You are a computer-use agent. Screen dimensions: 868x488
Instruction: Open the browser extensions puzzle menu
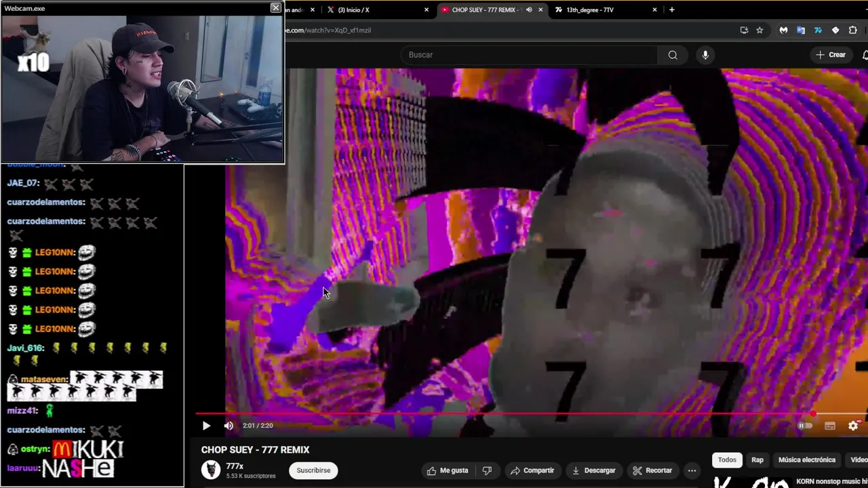853,30
